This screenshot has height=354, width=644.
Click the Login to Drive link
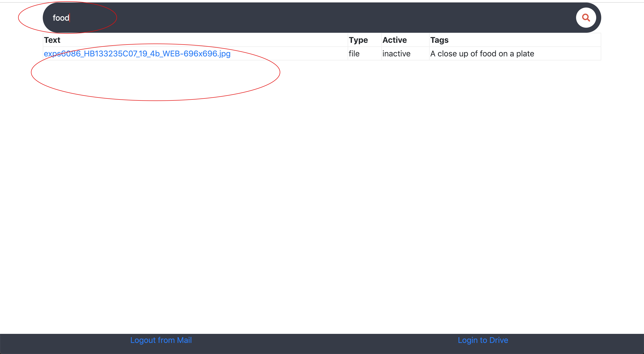coord(483,340)
